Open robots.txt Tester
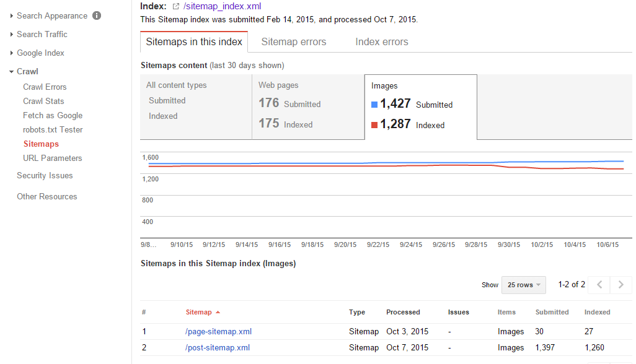The height and width of the screenshot is (364, 636). coord(53,129)
